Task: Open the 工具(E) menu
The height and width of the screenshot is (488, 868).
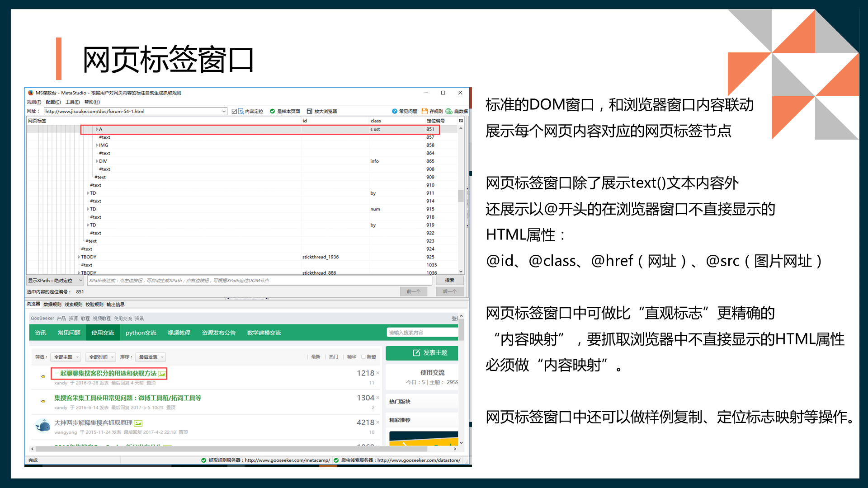Action: point(72,102)
